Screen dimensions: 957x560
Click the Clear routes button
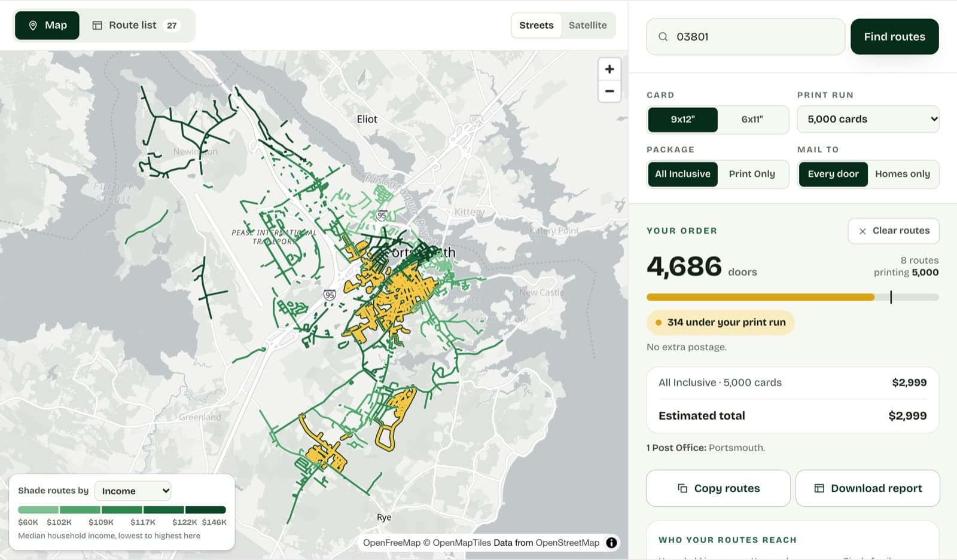(x=894, y=231)
